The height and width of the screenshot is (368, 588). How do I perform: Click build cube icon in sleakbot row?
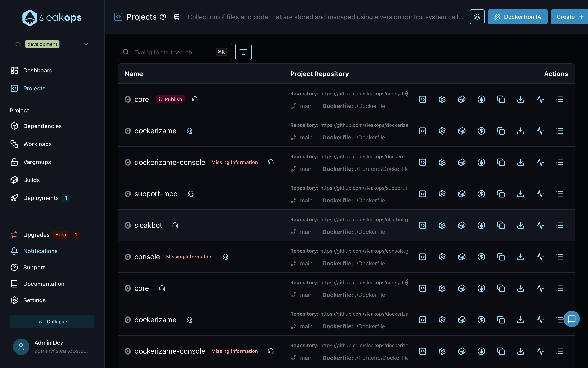click(462, 225)
